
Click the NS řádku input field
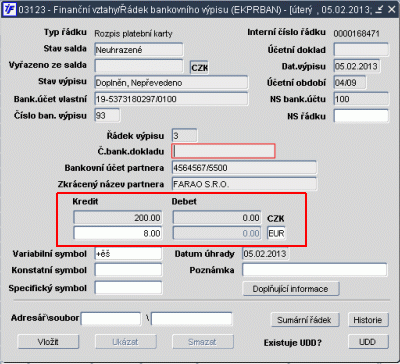pos(361,116)
